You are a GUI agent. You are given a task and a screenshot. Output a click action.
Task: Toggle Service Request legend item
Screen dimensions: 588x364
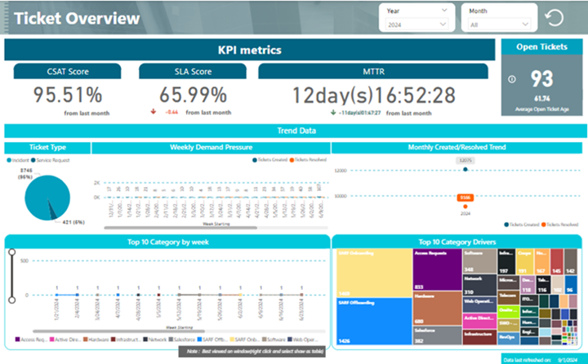(52, 160)
